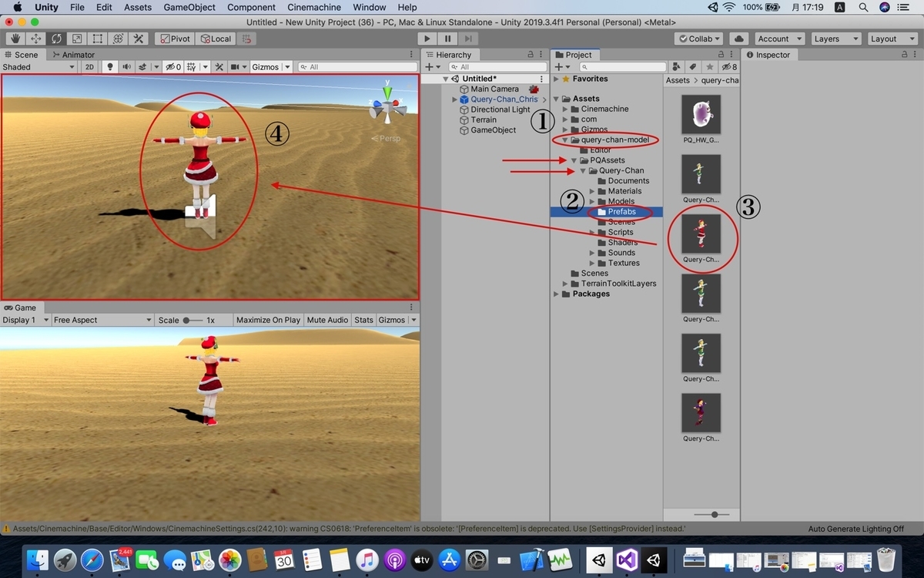Toggle Stats overlay in Game view

pos(363,320)
